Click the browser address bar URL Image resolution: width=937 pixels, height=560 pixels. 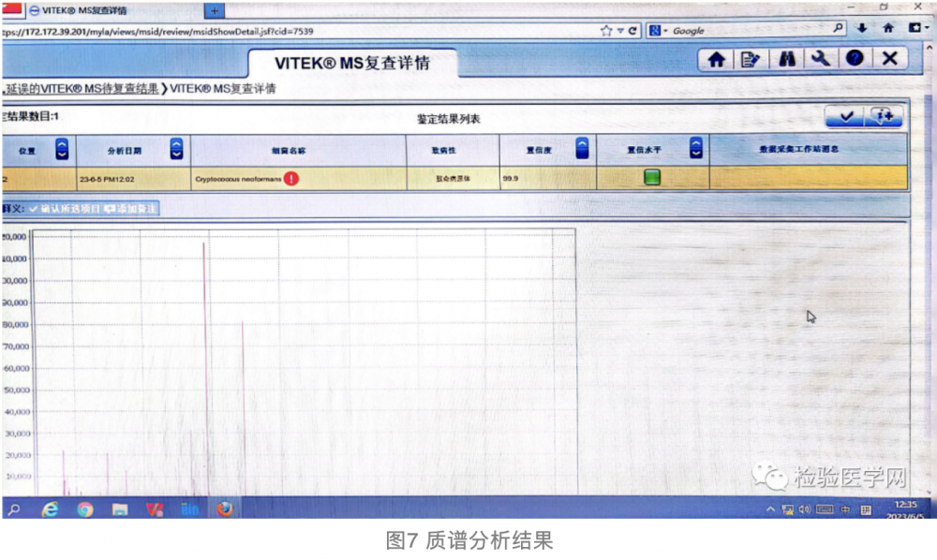click(x=299, y=31)
